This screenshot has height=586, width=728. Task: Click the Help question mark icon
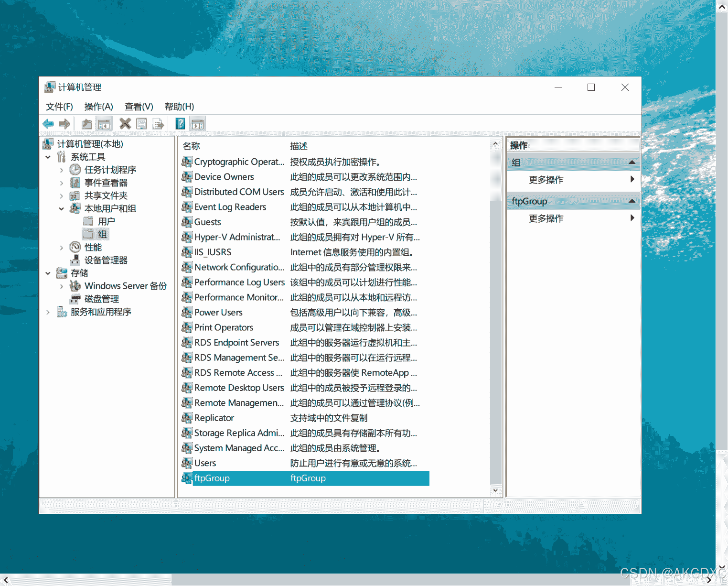tap(180, 124)
